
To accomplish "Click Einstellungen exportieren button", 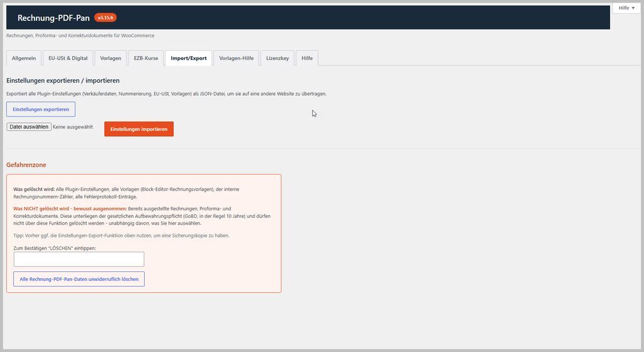I will (41, 110).
